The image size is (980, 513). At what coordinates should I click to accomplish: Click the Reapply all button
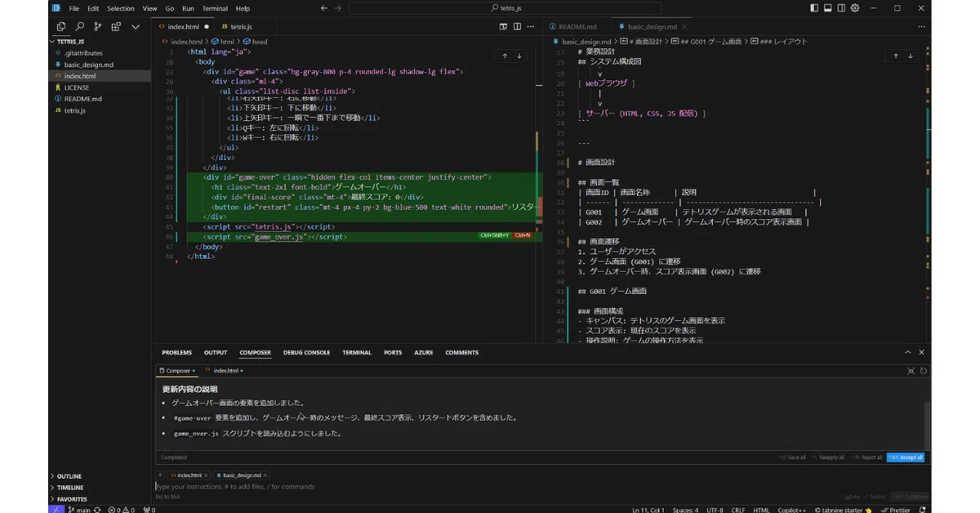click(x=828, y=457)
